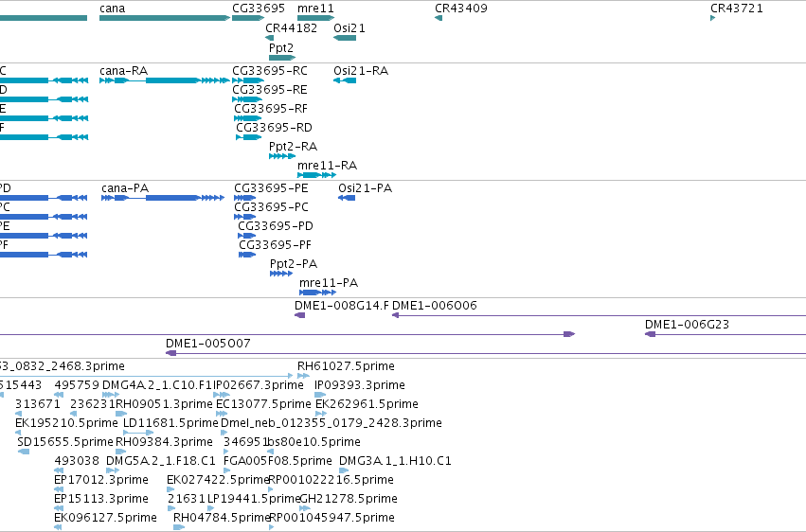
Task: Click the mre11-PA protein label
Action: 329,283
